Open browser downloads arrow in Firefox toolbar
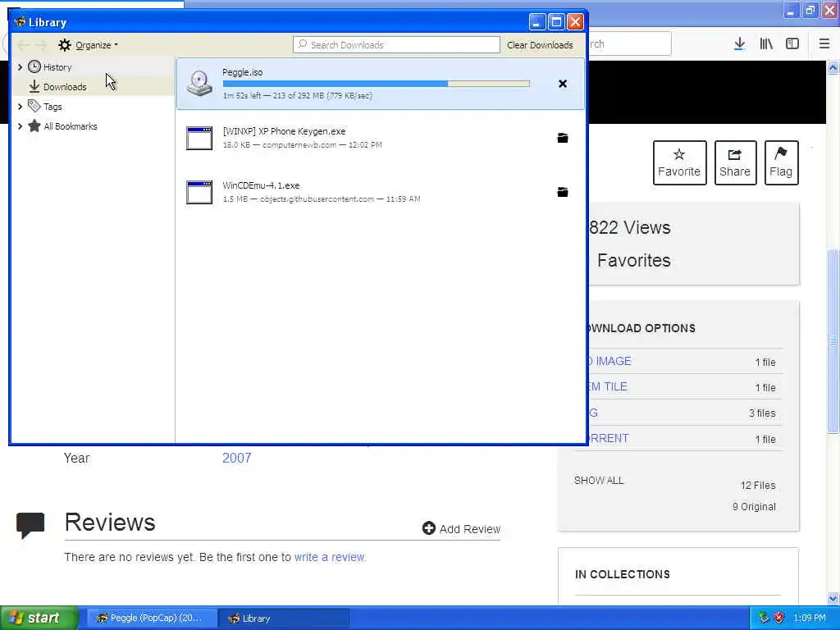Screen dimensions: 840x630 (739, 44)
